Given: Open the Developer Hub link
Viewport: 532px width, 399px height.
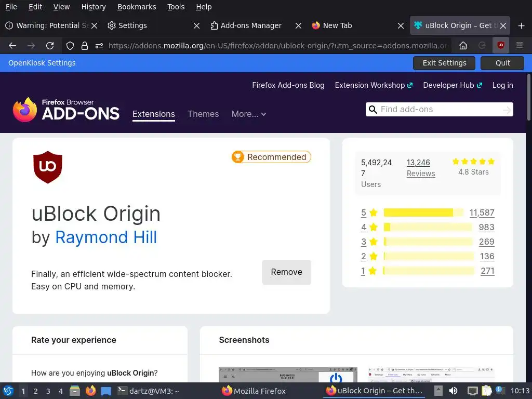Looking at the screenshot, I should point(453,85).
